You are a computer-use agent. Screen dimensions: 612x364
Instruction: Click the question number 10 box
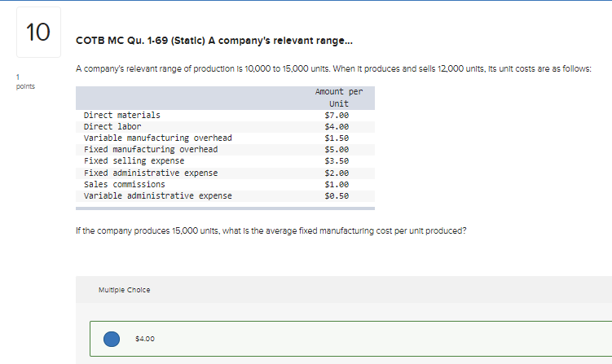click(x=38, y=32)
